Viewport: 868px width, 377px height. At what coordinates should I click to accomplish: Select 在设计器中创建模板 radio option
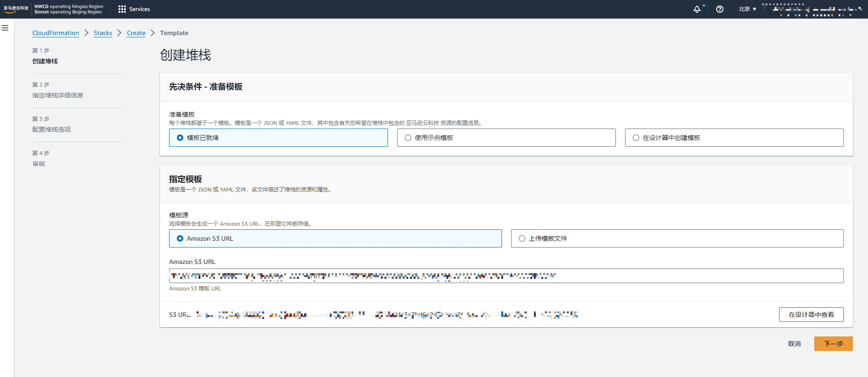pyautogui.click(x=734, y=138)
